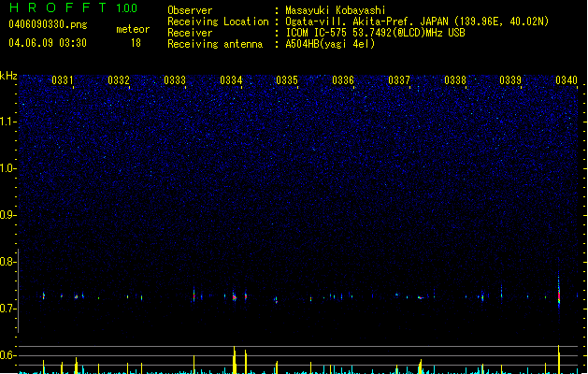Click the timestamp 04.06.09 03:30
The height and width of the screenshot is (374, 588).
click(x=48, y=43)
